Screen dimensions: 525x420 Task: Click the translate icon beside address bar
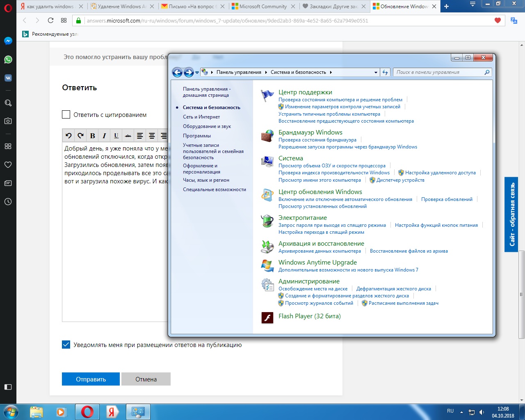click(514, 21)
